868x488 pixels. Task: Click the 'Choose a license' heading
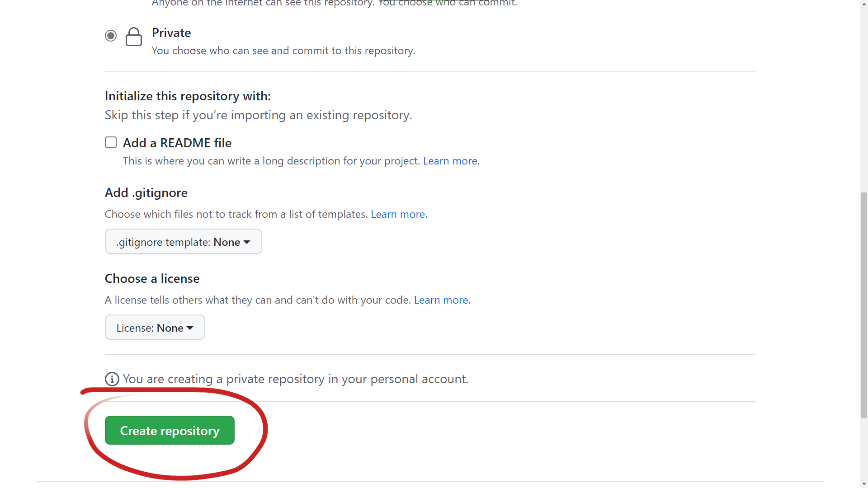[x=152, y=278]
